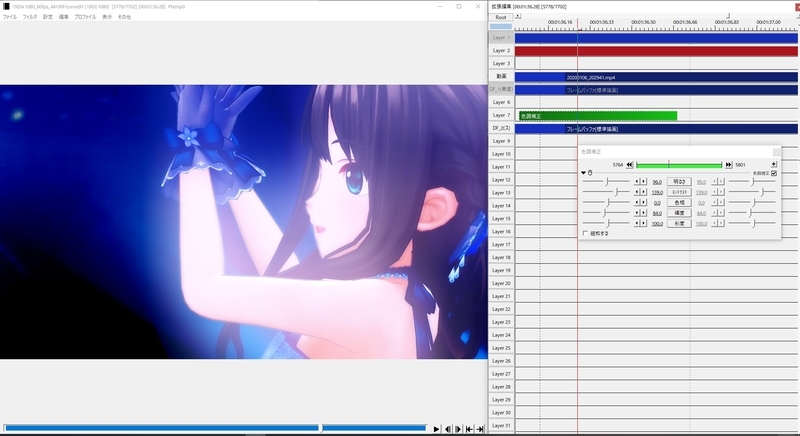800x436 pixels.
Task: Click the timeline zoom scale bar under Root
Action: tap(501, 27)
